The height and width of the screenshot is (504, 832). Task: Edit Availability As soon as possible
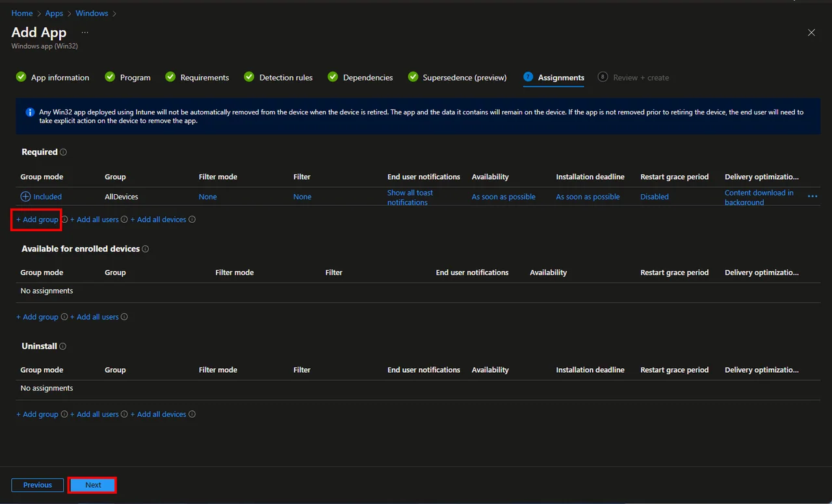click(x=504, y=197)
